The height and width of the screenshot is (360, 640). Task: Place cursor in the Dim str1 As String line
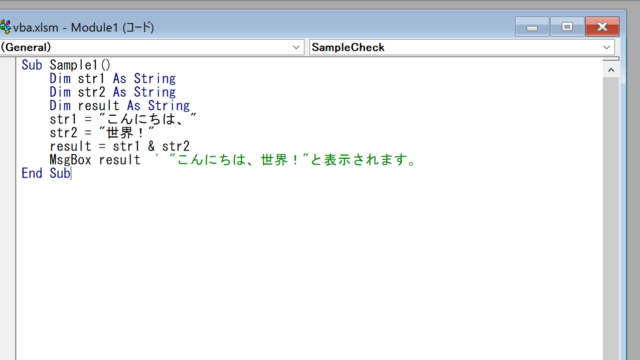(x=113, y=78)
